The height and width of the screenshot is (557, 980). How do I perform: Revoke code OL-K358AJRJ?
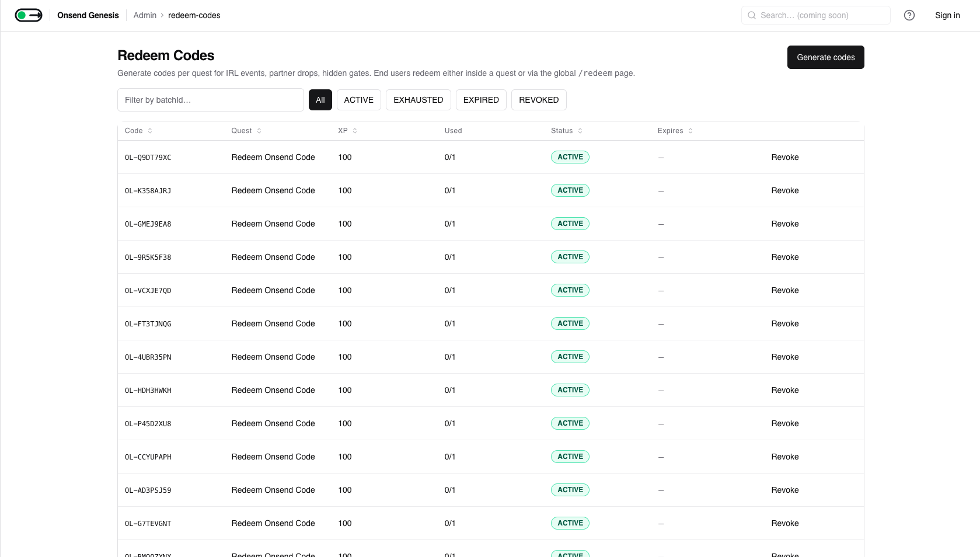point(785,190)
